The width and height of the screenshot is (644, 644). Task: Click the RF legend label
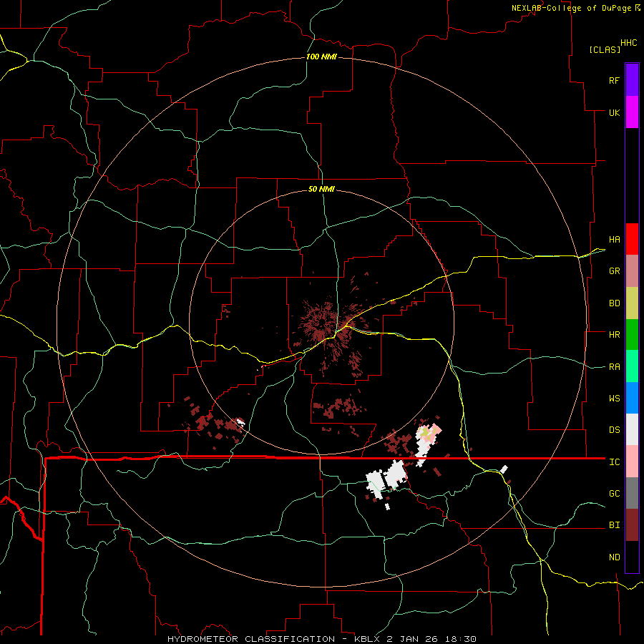coord(614,80)
